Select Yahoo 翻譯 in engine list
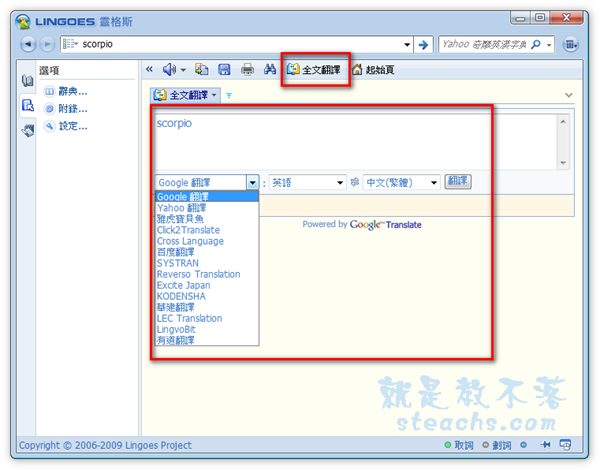Screen dimensions: 600x470 point(207,208)
